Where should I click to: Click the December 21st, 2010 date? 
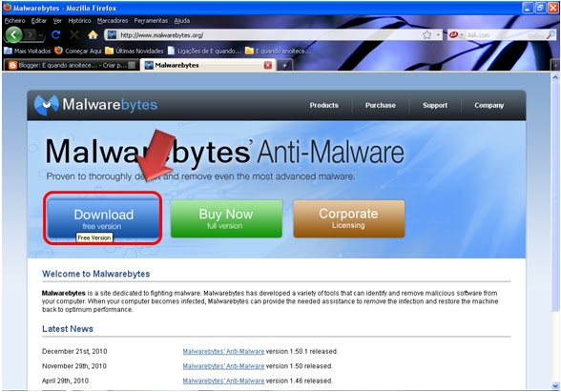74,352
